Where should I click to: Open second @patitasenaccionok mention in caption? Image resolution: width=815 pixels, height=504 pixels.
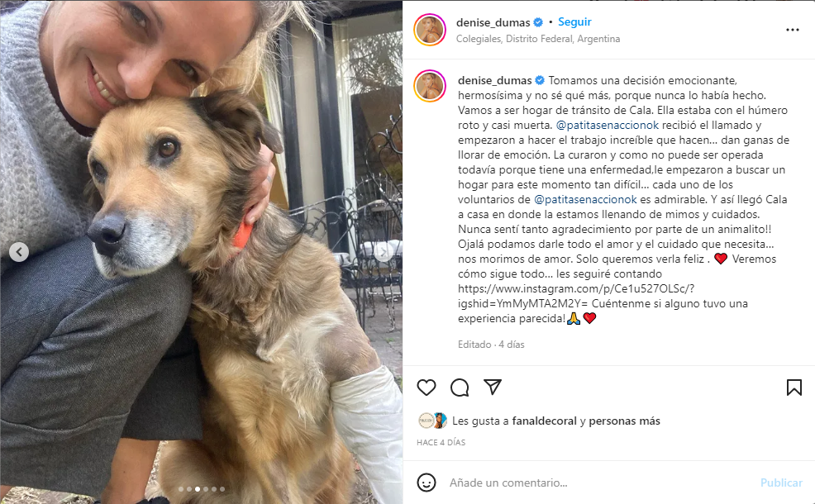tap(585, 199)
